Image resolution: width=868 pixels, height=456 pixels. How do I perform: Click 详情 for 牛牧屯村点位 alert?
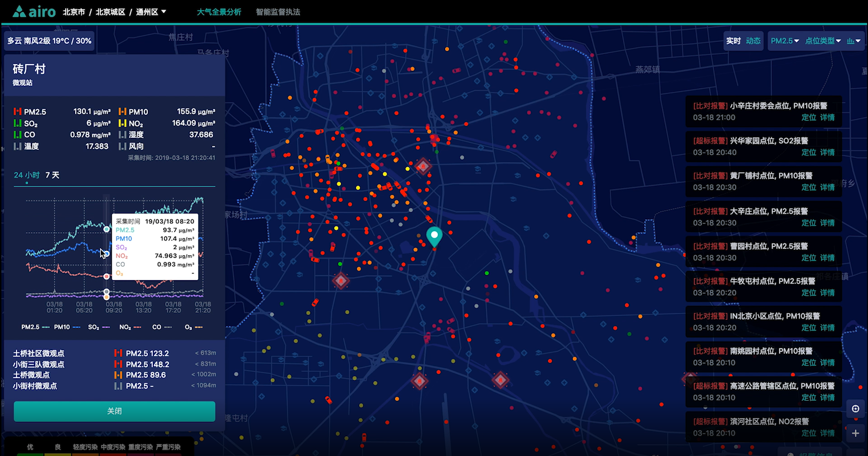pos(827,292)
